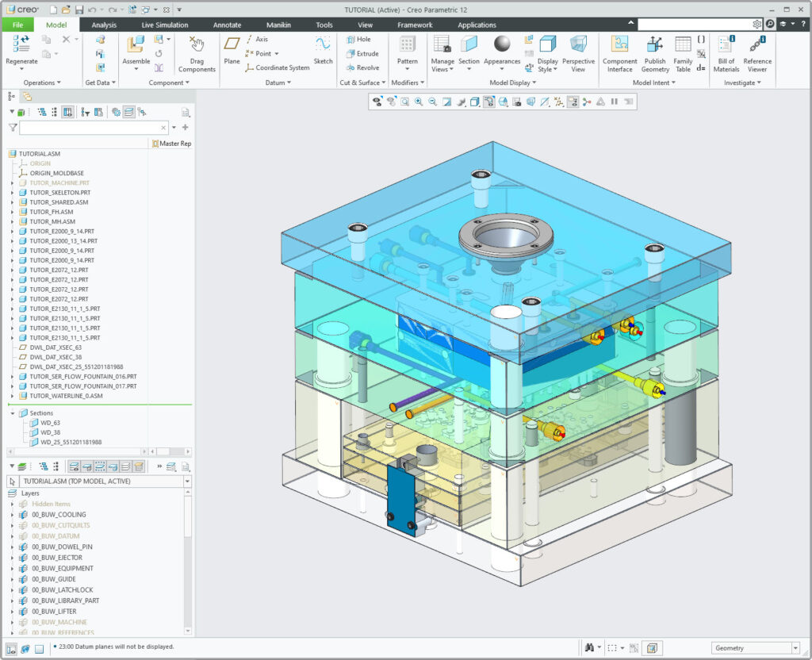Image resolution: width=812 pixels, height=660 pixels.
Task: Click Refit in graphics toolbar
Action: pyautogui.click(x=405, y=102)
